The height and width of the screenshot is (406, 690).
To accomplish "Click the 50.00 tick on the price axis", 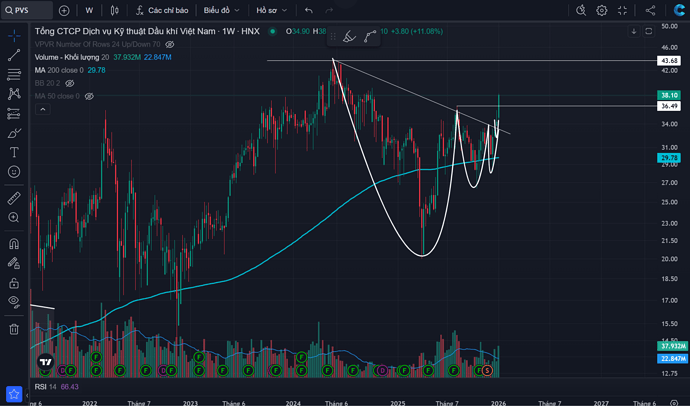I will 669,26.
